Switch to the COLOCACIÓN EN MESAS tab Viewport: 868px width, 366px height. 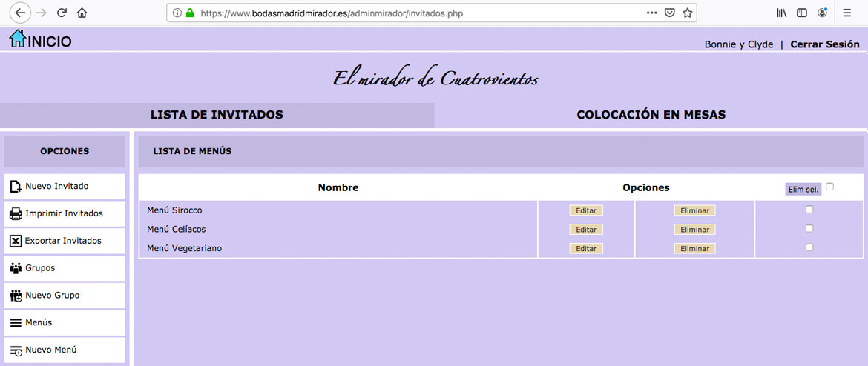coord(651,115)
